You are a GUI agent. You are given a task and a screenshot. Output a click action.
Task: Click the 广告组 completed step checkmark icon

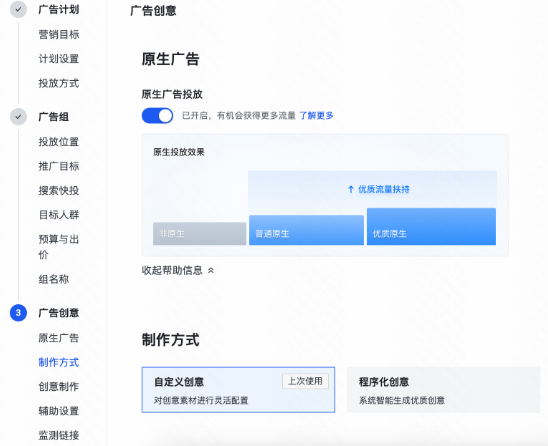[x=18, y=116]
